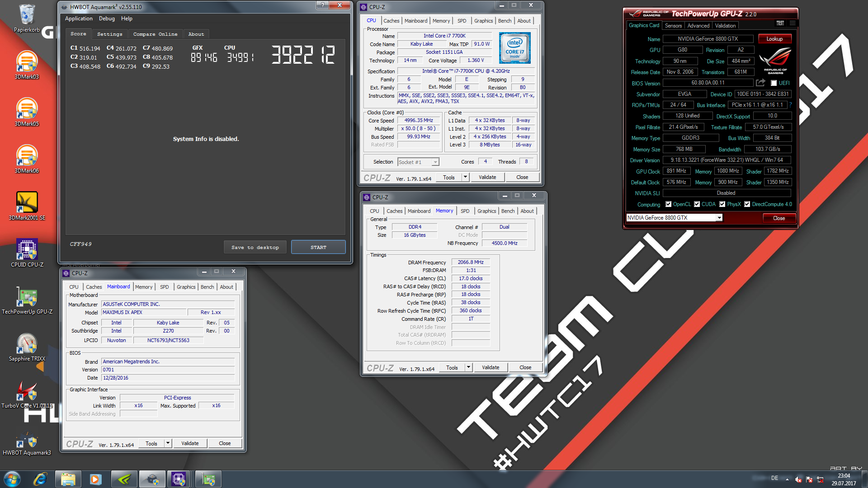The width and height of the screenshot is (868, 488).
Task: Open the Help menu in Aquamark
Action: [x=127, y=19]
